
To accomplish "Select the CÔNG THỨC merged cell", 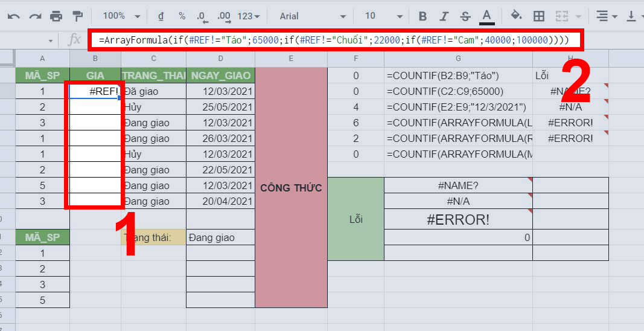I will (291, 187).
